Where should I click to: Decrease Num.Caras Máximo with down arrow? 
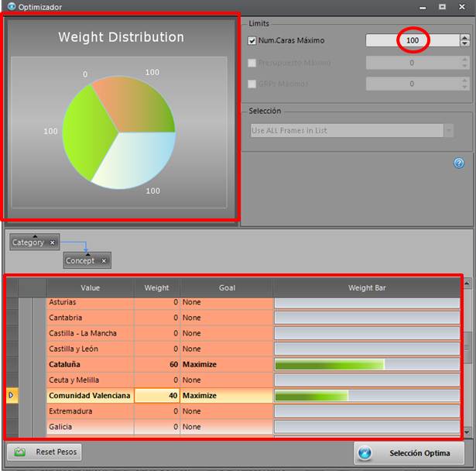pyautogui.click(x=464, y=44)
